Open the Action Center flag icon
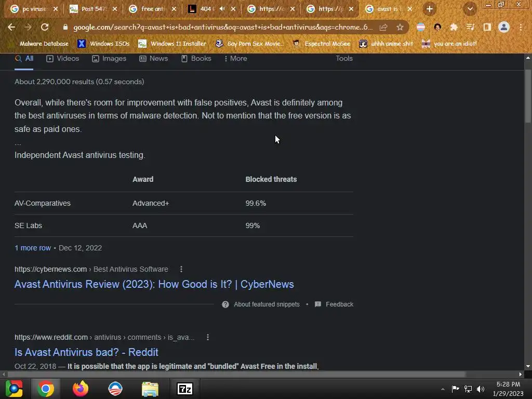The width and height of the screenshot is (532, 399). pos(455,389)
